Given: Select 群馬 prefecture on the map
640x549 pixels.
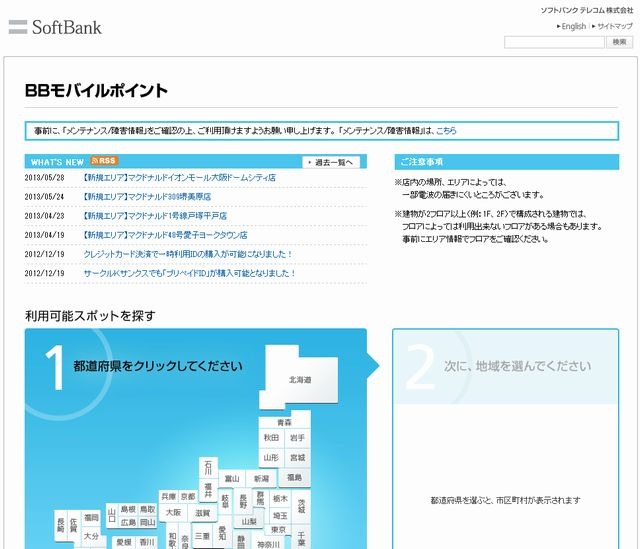Looking at the screenshot, I should (x=260, y=498).
